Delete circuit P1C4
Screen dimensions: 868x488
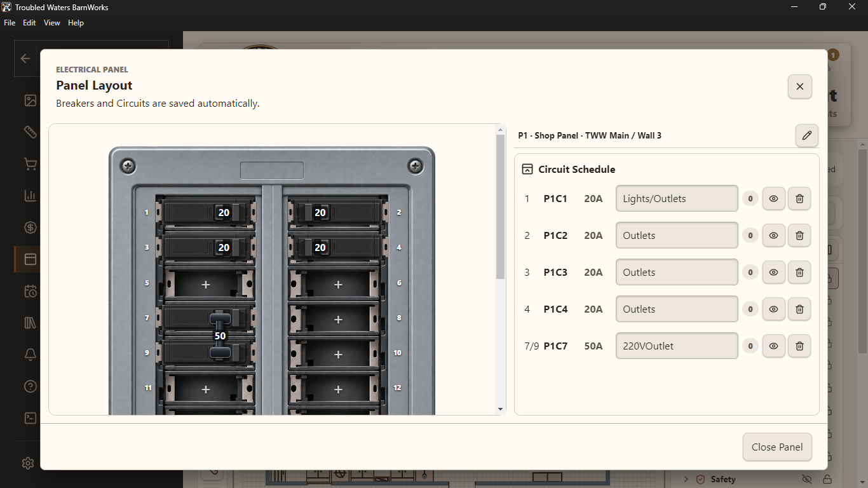pos(799,309)
